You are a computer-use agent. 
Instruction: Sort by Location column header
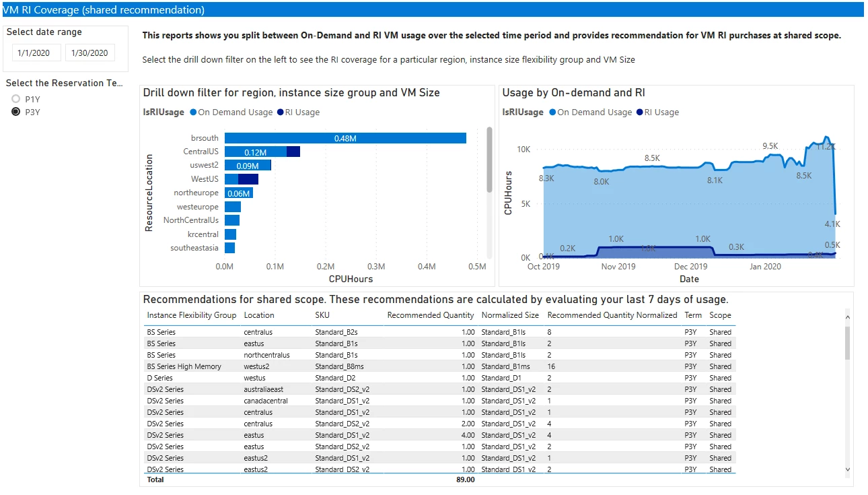pyautogui.click(x=259, y=315)
